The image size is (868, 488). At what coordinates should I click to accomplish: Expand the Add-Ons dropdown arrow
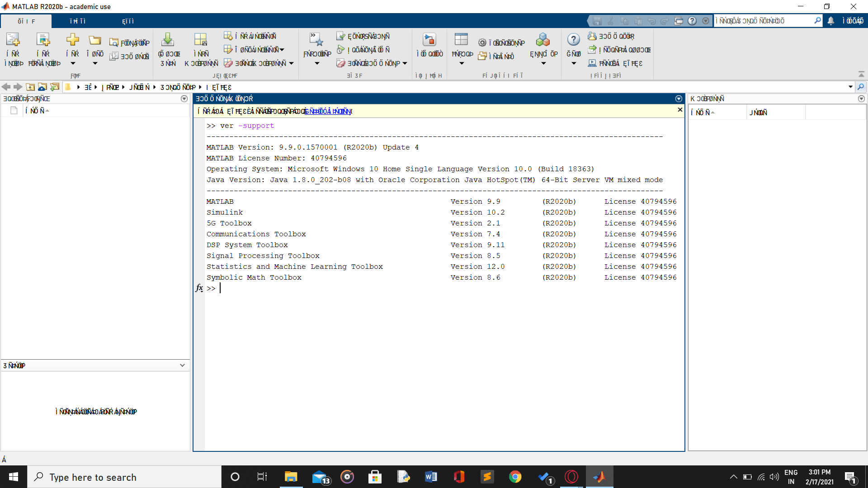(x=543, y=64)
